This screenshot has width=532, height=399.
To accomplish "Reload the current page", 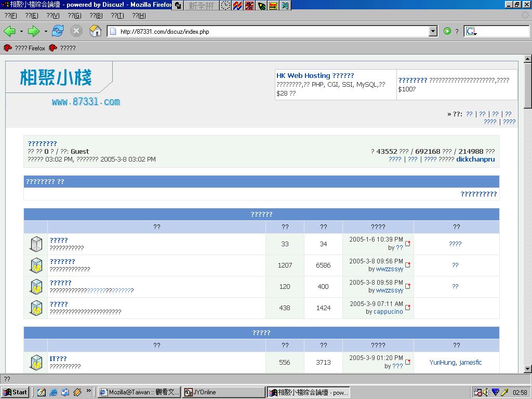I will [x=58, y=31].
